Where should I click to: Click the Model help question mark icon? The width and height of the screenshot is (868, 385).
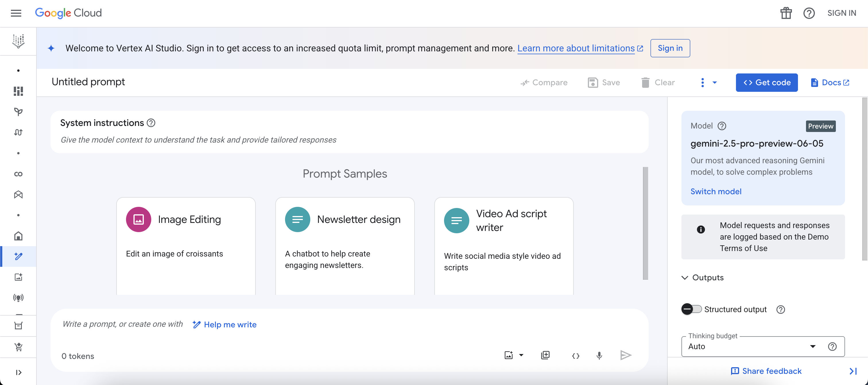pos(722,126)
